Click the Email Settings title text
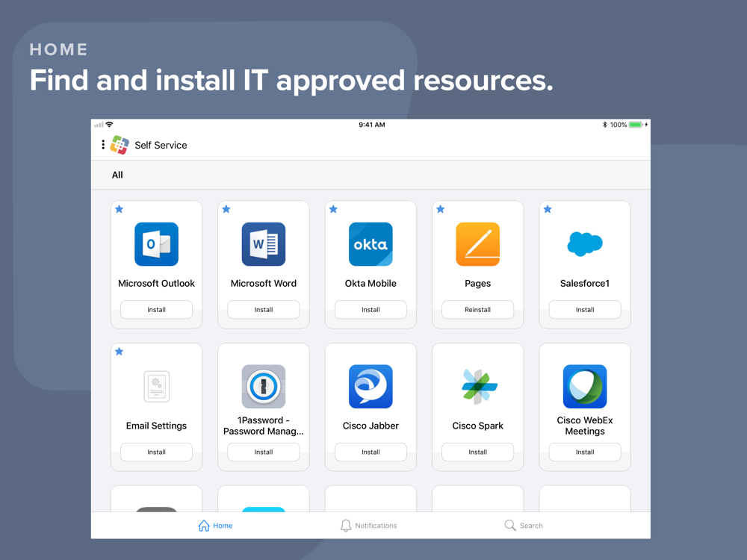 click(156, 426)
